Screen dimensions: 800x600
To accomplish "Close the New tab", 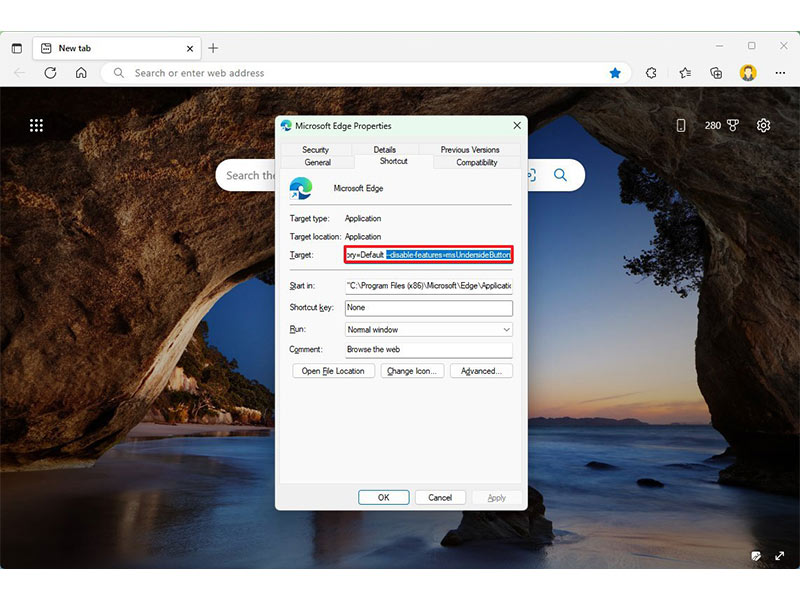I will (x=190, y=48).
